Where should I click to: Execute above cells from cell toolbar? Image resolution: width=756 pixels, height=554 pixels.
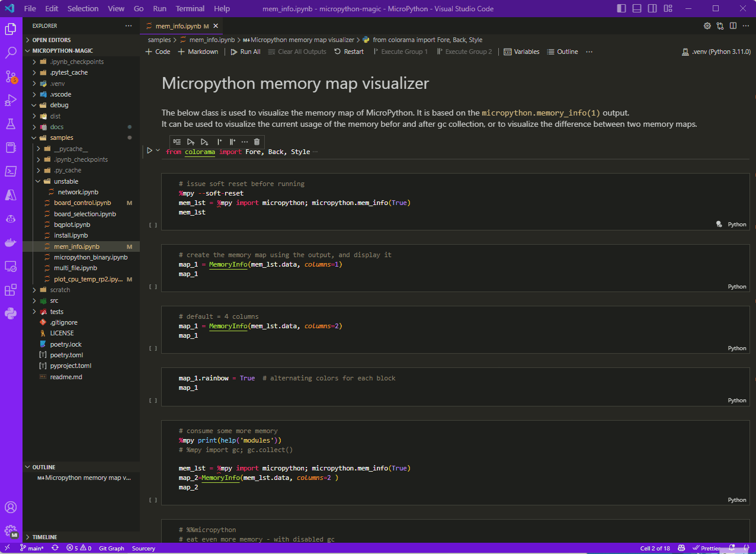coord(191,142)
